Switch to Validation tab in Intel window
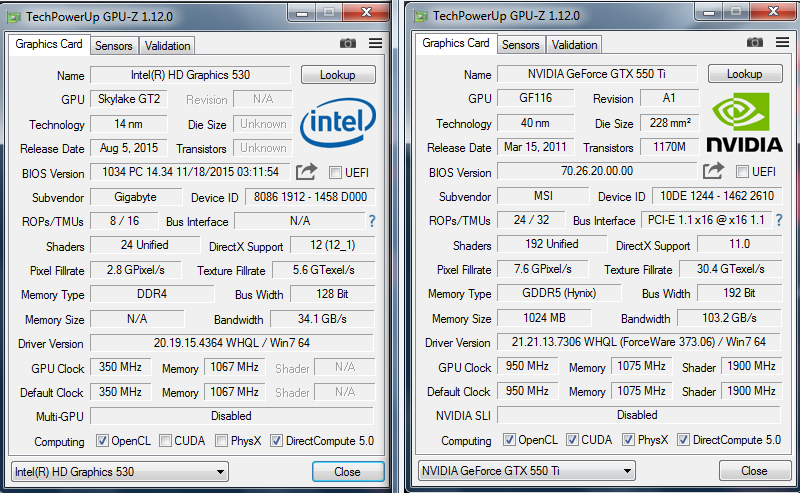 (x=167, y=46)
